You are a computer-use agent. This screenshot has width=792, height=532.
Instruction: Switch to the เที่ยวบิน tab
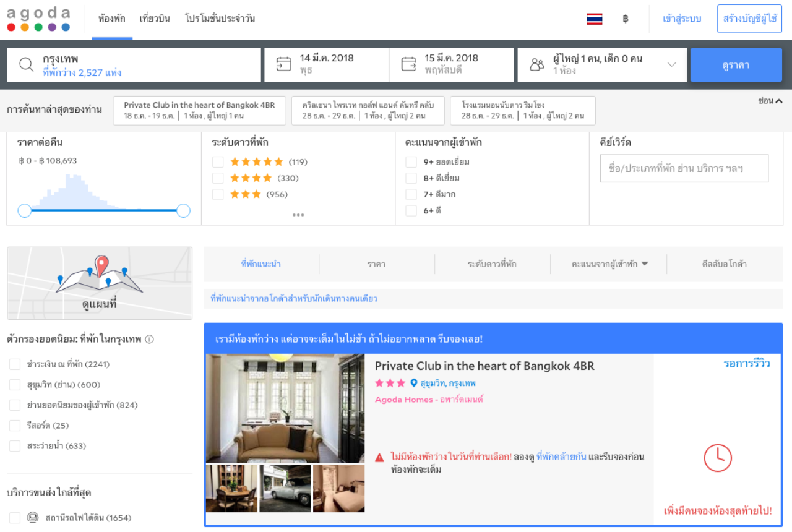[x=155, y=19]
